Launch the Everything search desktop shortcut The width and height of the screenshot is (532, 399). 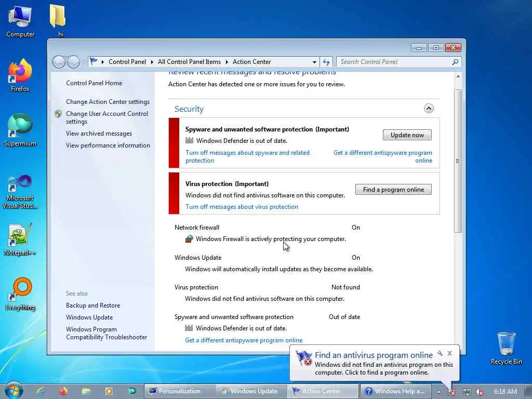(20, 294)
